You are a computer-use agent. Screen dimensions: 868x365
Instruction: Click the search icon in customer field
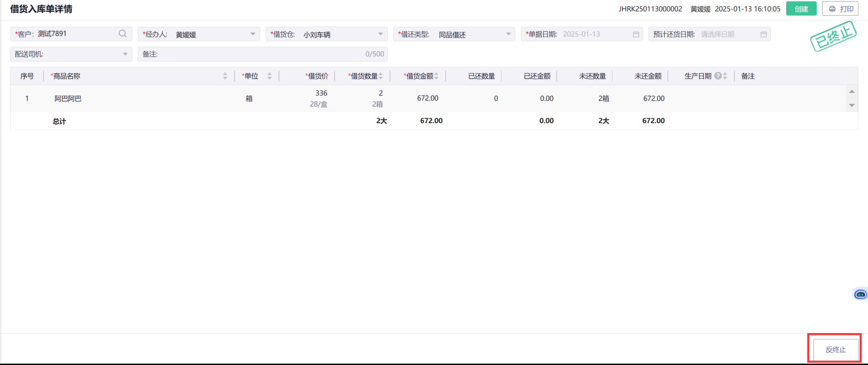122,34
